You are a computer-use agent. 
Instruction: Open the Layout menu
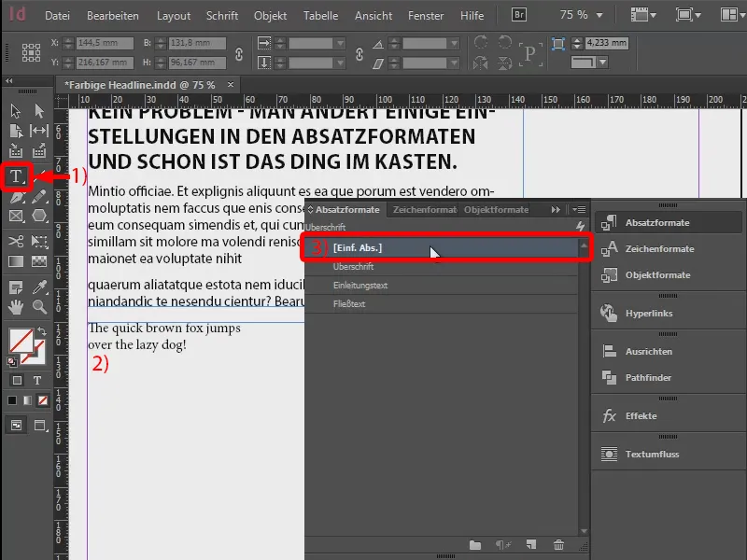coord(174,16)
